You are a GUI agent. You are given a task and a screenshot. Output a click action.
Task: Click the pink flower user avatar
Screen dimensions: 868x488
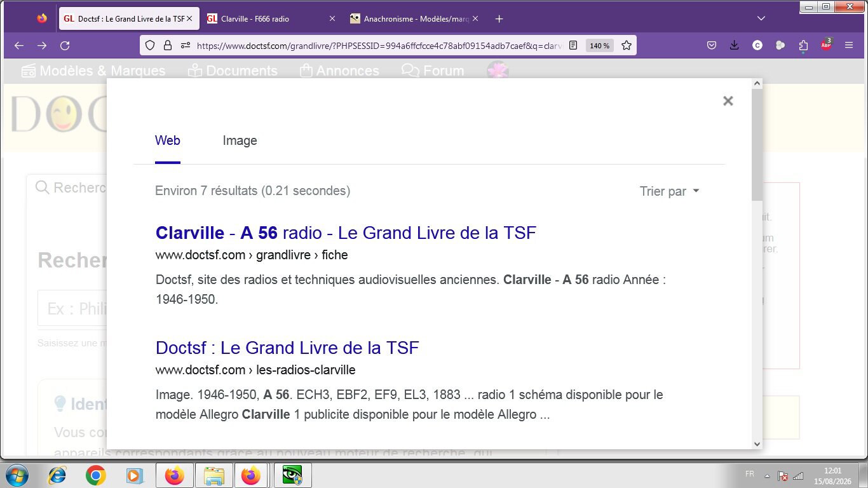coord(498,71)
